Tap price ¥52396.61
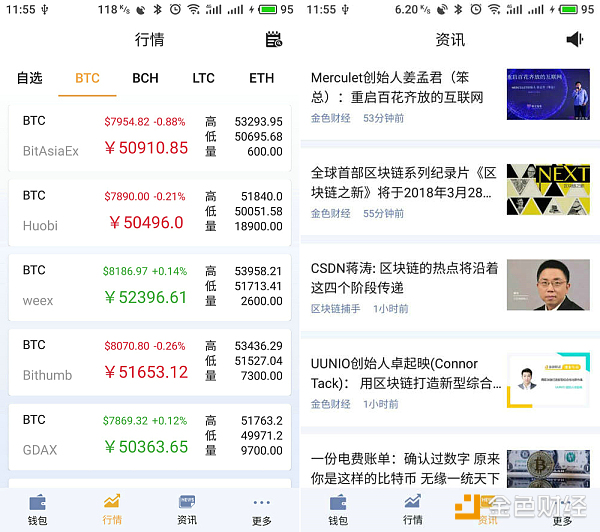Image resolution: width=600 pixels, height=532 pixels. click(x=146, y=297)
